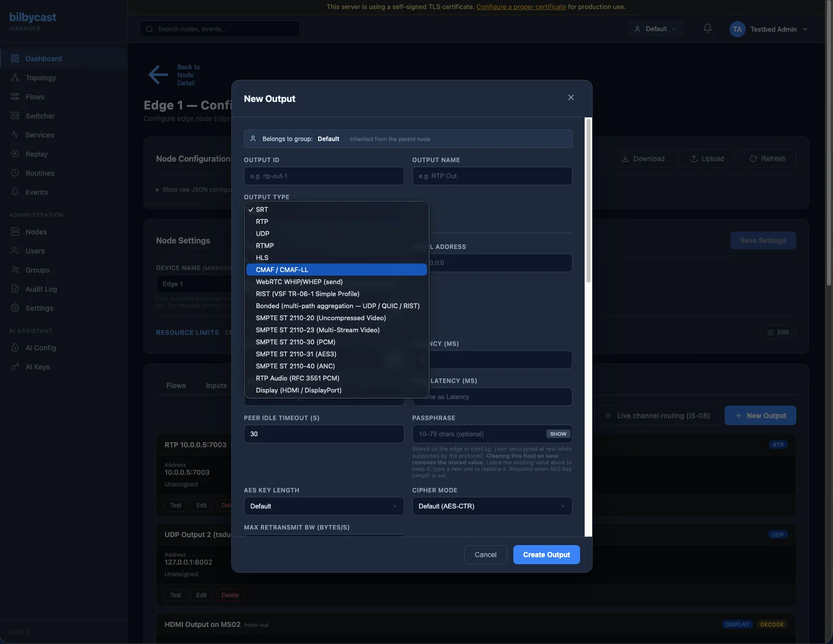Select HLS output type option
The height and width of the screenshot is (644, 833).
336,257
